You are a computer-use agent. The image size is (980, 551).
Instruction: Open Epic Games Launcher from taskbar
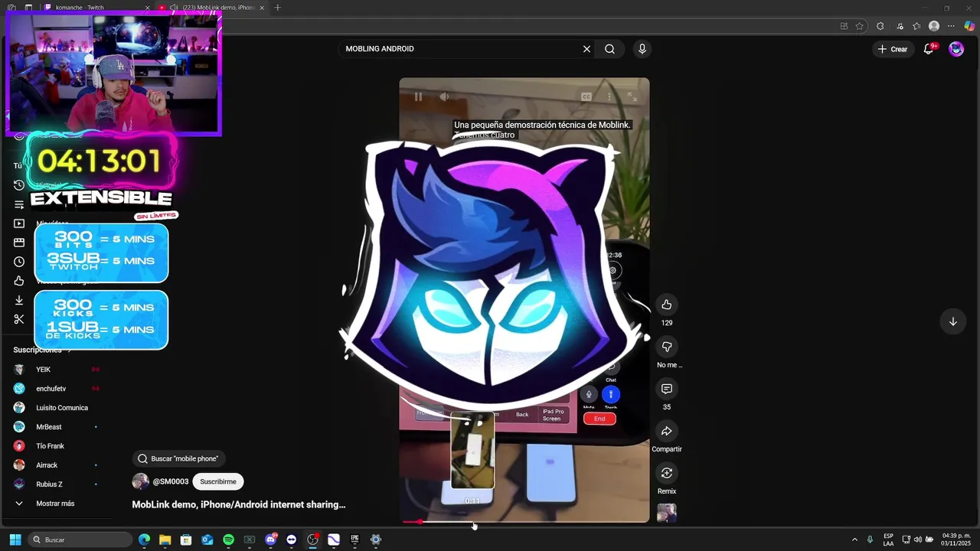[354, 540]
